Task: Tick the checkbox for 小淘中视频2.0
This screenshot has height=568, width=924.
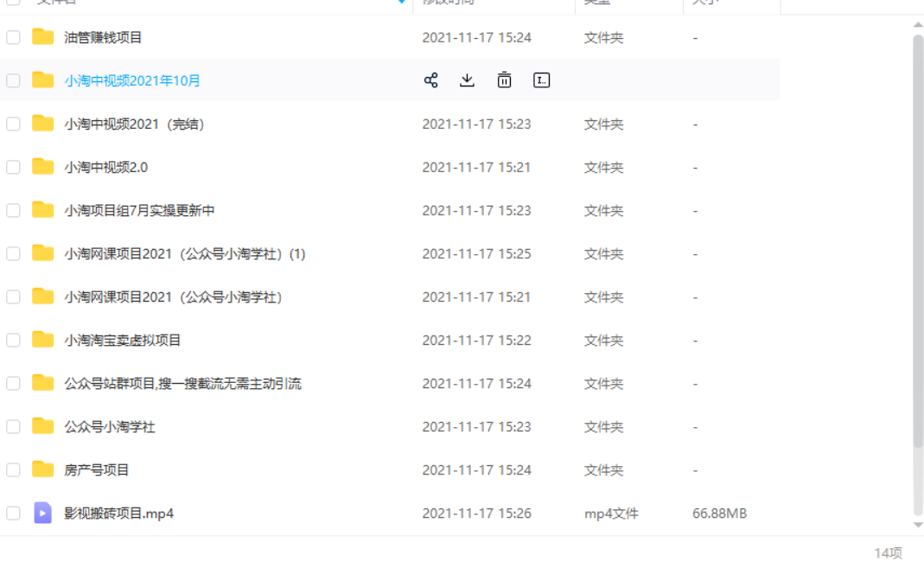Action: pos(13,168)
